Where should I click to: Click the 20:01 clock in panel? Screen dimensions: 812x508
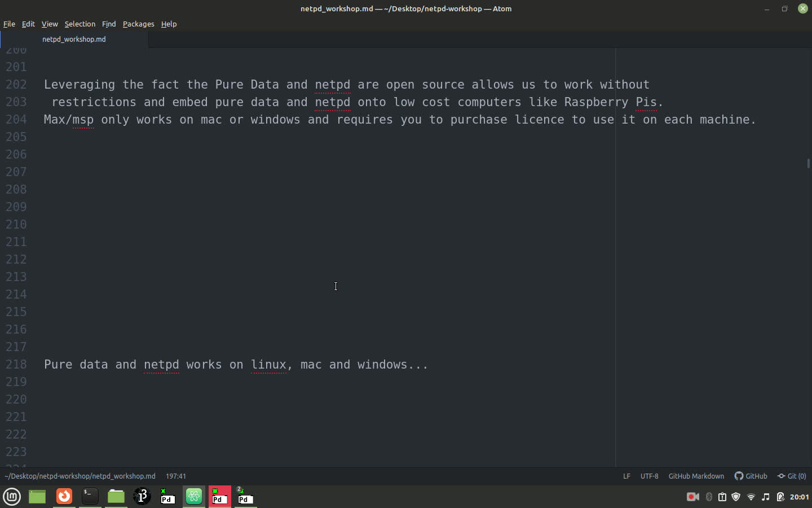800,497
